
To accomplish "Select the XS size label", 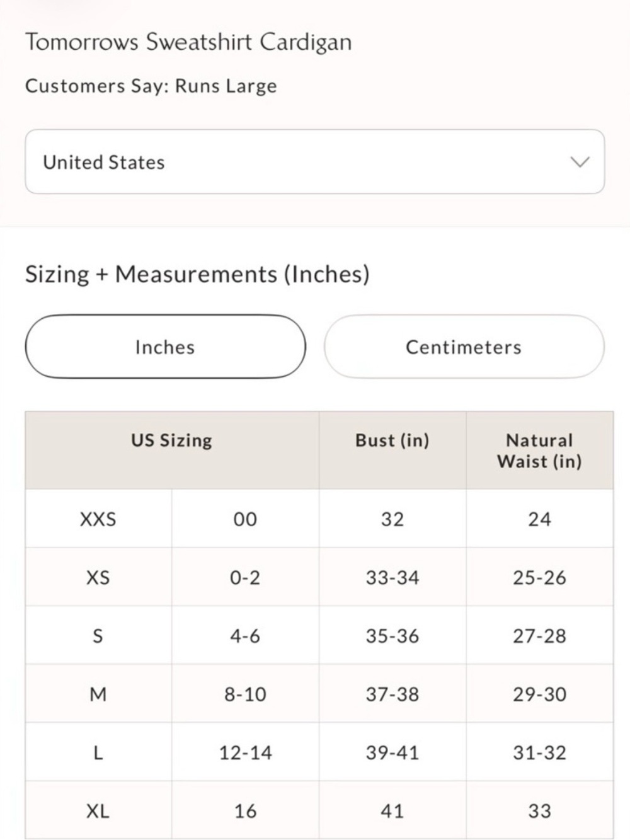I will pos(98,577).
